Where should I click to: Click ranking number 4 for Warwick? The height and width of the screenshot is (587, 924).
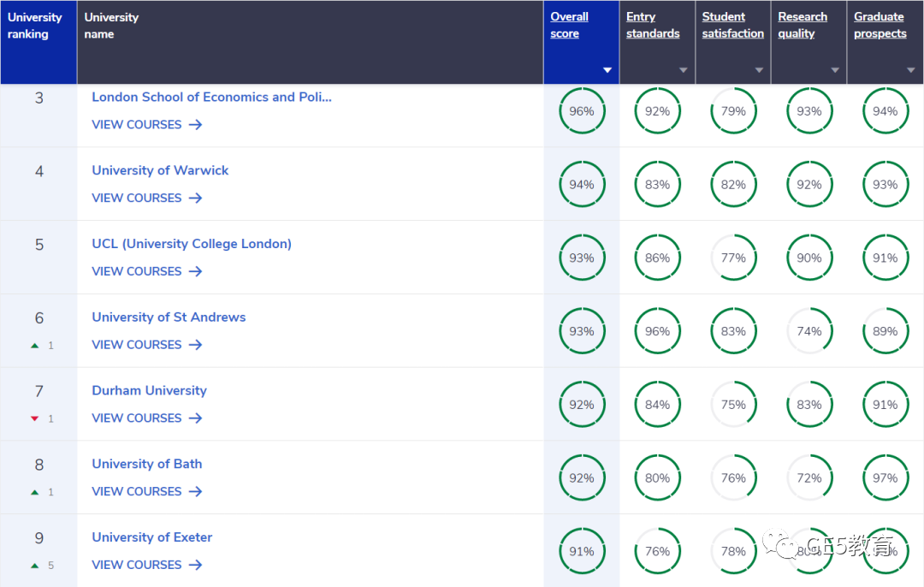click(38, 171)
